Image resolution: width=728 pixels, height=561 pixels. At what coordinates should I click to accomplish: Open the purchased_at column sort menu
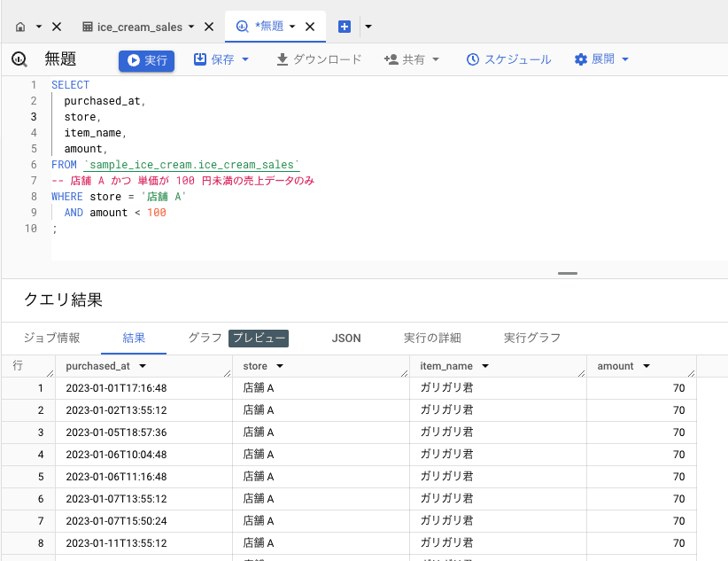(143, 366)
